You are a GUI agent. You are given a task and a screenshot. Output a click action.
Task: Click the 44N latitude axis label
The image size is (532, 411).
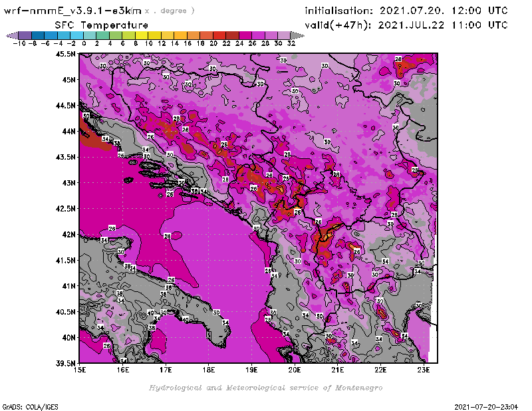[68, 131]
